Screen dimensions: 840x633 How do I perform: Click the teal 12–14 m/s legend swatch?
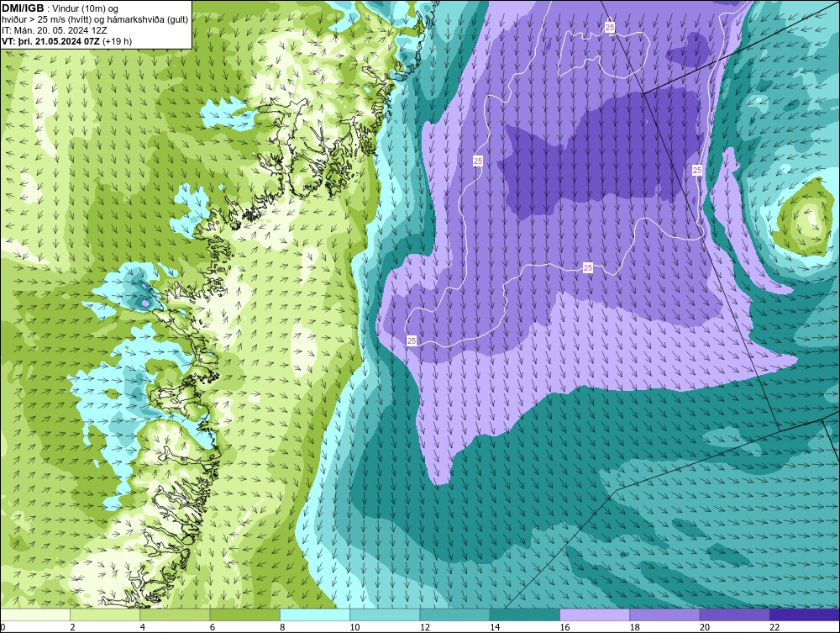[x=454, y=615]
